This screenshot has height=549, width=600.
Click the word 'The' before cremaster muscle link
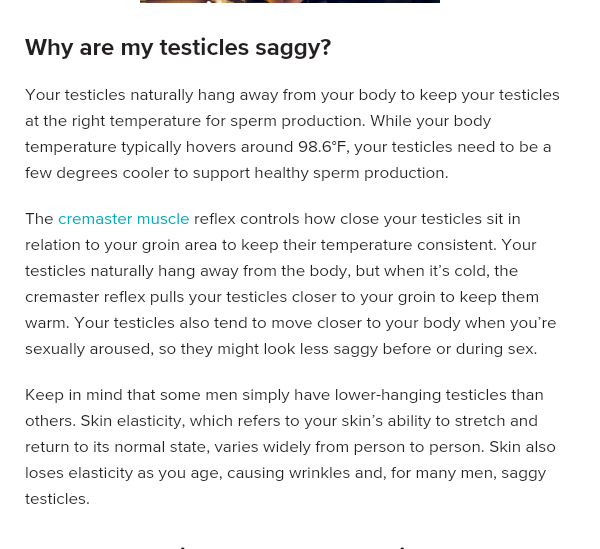tap(39, 219)
